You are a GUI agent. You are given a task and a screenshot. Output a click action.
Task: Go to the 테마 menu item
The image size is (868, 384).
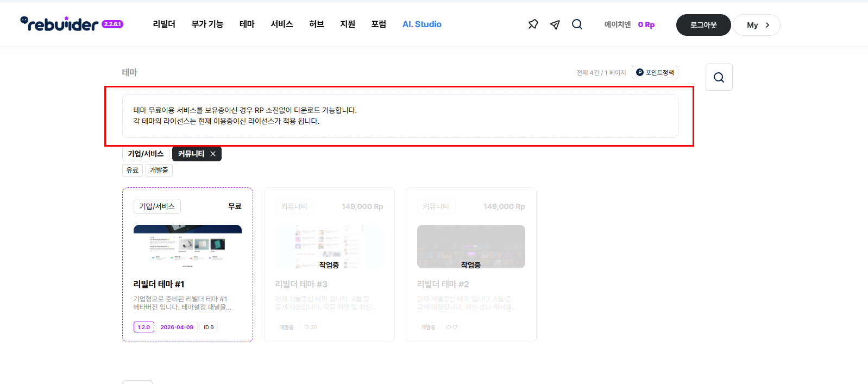click(x=247, y=24)
